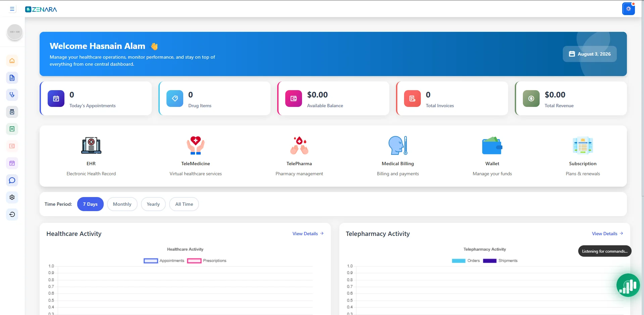Click the Zenara logo
The width and height of the screenshot is (644, 315).
pos(41,9)
